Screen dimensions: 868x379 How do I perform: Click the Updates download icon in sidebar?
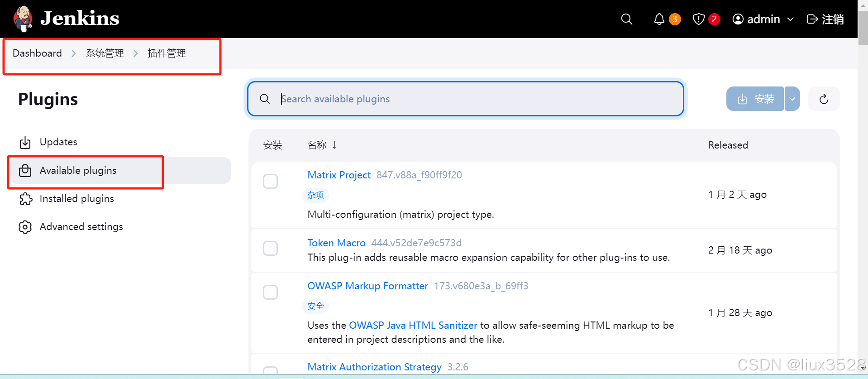(x=25, y=142)
